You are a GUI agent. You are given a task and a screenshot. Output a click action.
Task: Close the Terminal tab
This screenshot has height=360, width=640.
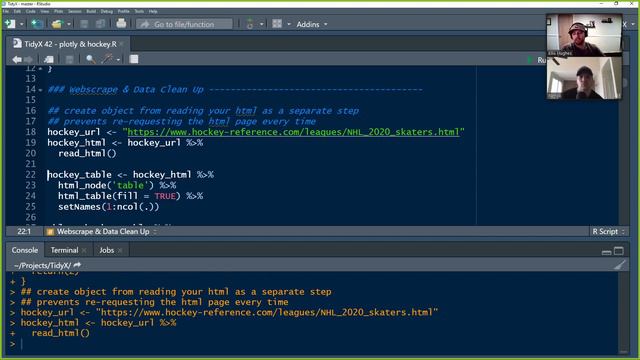(x=84, y=251)
